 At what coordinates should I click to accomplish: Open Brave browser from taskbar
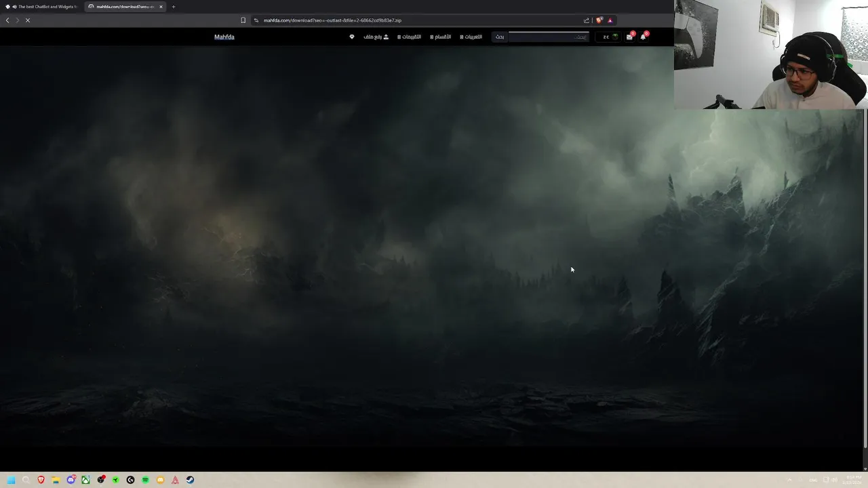(41, 480)
